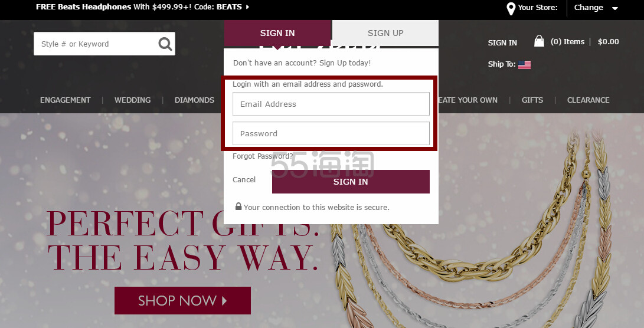This screenshot has height=328, width=644.
Task: Open the ENGAGEMENT menu
Action: pos(66,100)
